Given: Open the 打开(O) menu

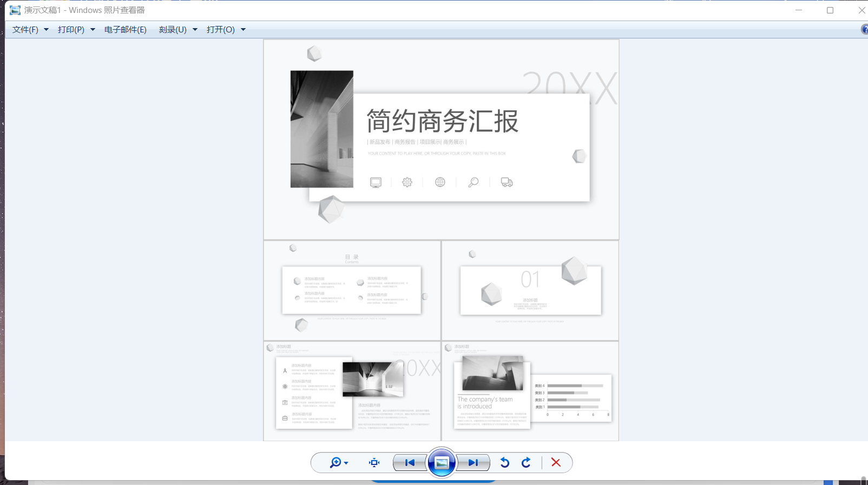Looking at the screenshot, I should [x=221, y=30].
